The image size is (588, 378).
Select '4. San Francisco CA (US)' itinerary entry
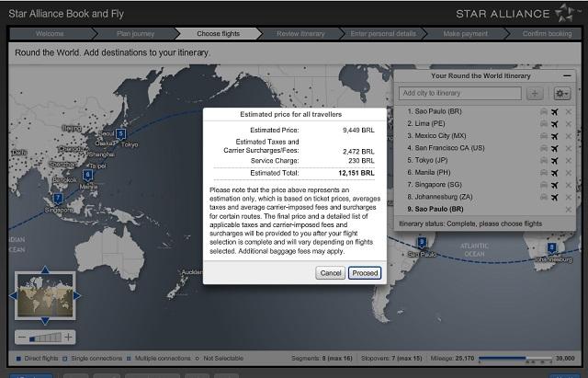pyautogui.click(x=446, y=148)
